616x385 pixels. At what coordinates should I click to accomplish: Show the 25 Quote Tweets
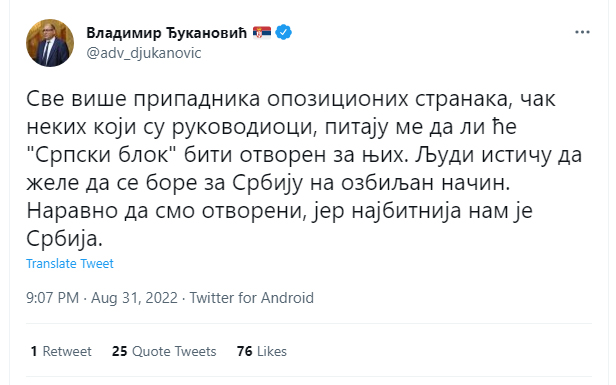(164, 351)
